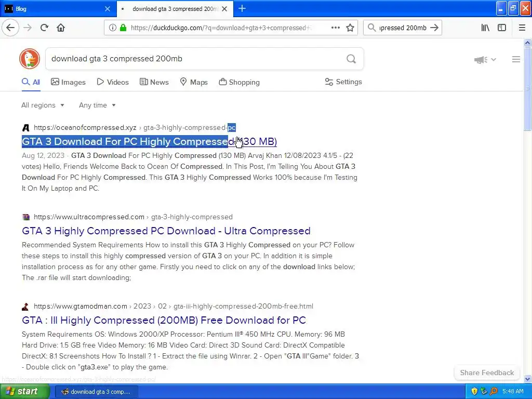The height and width of the screenshot is (399, 532).
Task: Click the green padlock security icon
Action: click(123, 28)
